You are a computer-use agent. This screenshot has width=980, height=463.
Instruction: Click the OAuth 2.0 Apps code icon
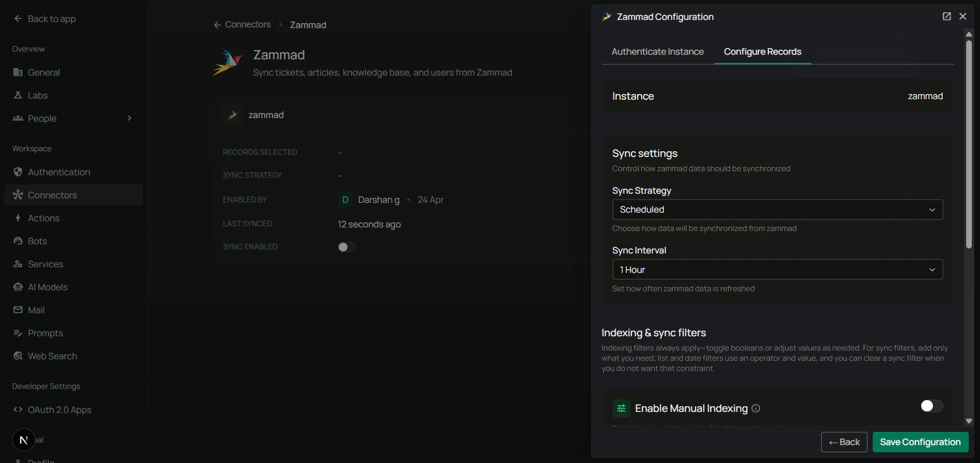tap(18, 409)
